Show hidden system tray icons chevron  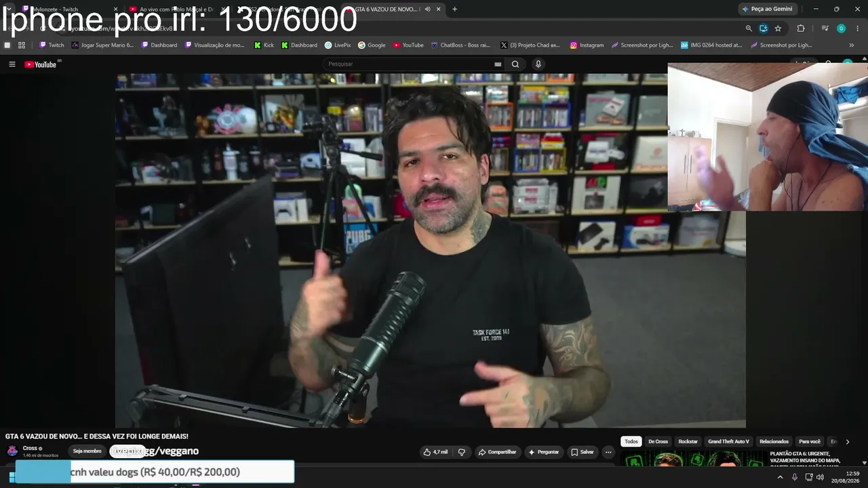pyautogui.click(x=780, y=477)
